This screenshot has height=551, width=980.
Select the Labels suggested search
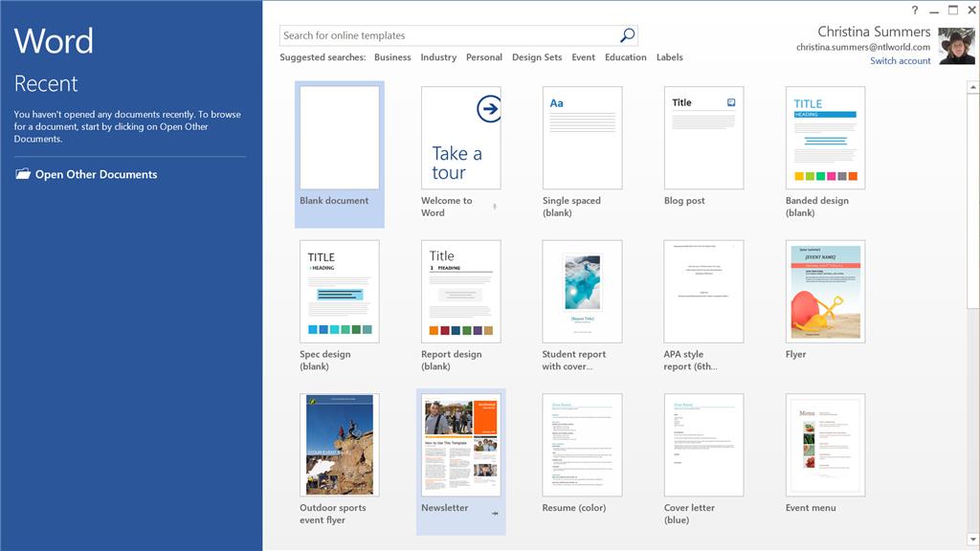(x=669, y=56)
